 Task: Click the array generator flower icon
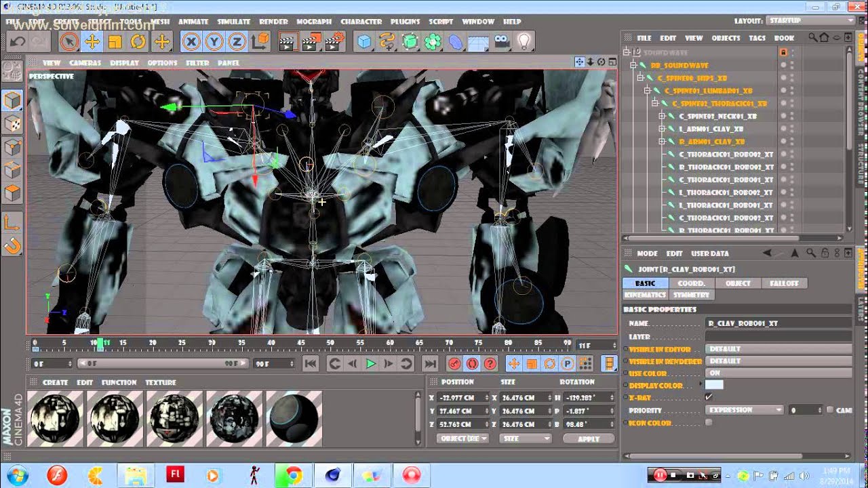[433, 42]
